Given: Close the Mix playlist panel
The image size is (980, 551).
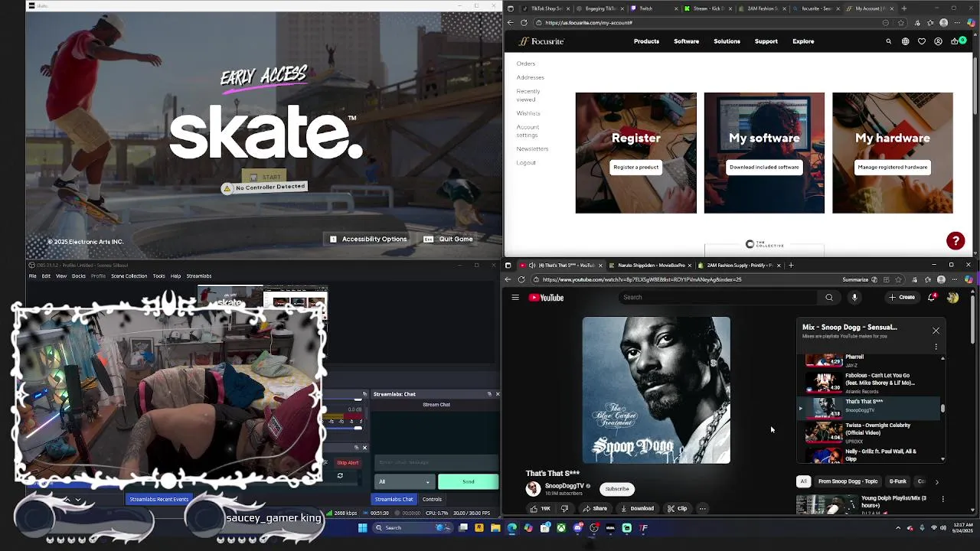Looking at the screenshot, I should click(x=936, y=331).
